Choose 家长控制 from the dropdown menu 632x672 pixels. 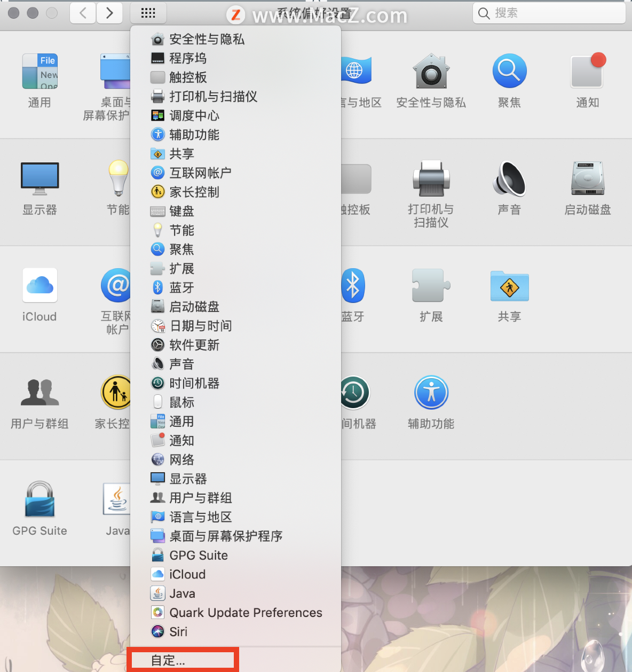pos(235,192)
